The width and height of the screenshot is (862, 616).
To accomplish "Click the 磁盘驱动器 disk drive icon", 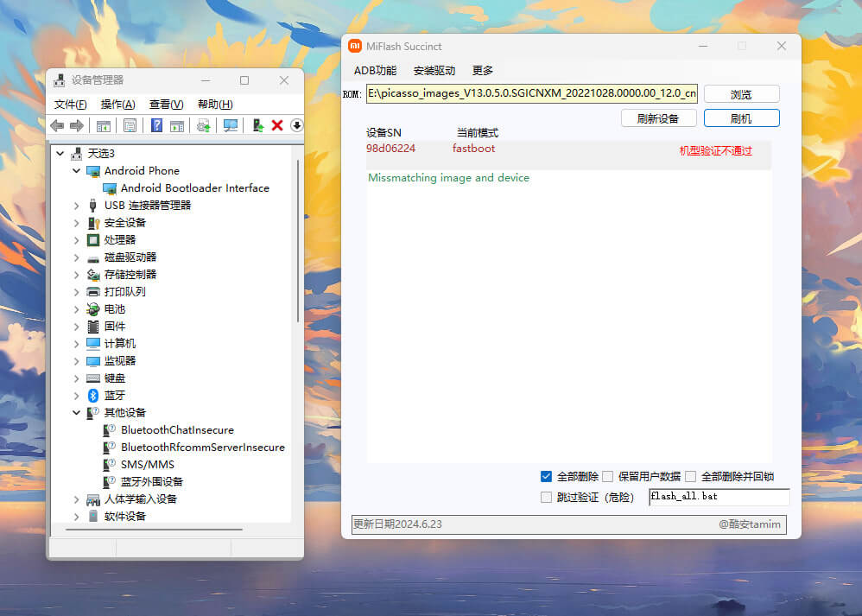I will 93,258.
